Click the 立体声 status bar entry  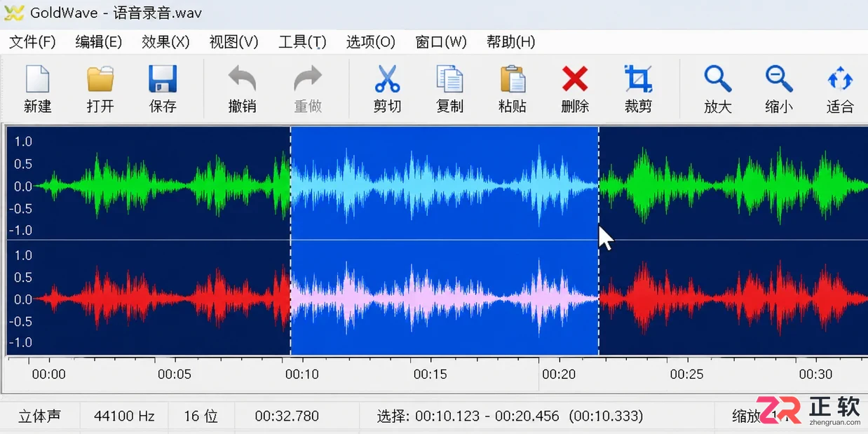(39, 416)
